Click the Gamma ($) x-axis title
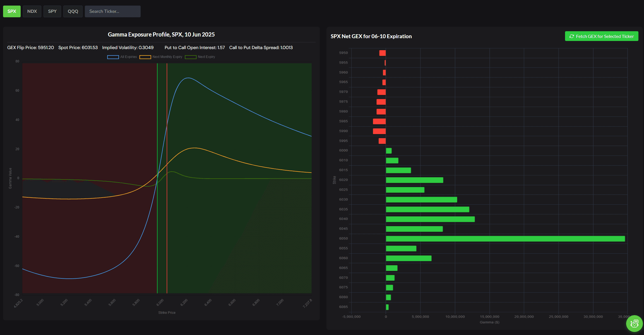 point(489,322)
